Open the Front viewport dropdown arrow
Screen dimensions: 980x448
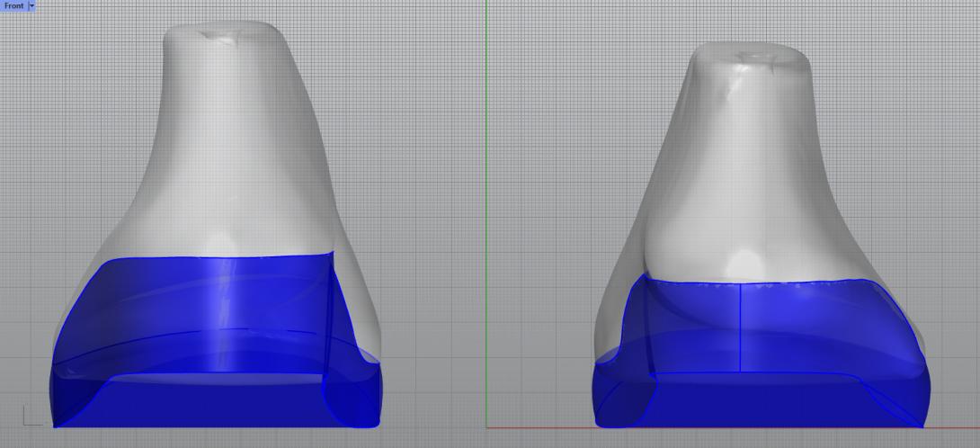click(32, 5)
